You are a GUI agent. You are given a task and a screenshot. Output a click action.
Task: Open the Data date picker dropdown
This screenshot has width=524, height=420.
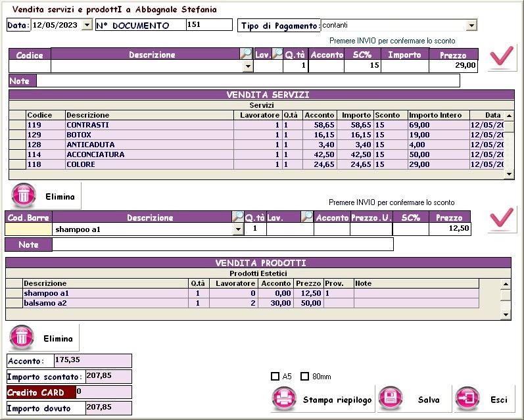[87, 25]
